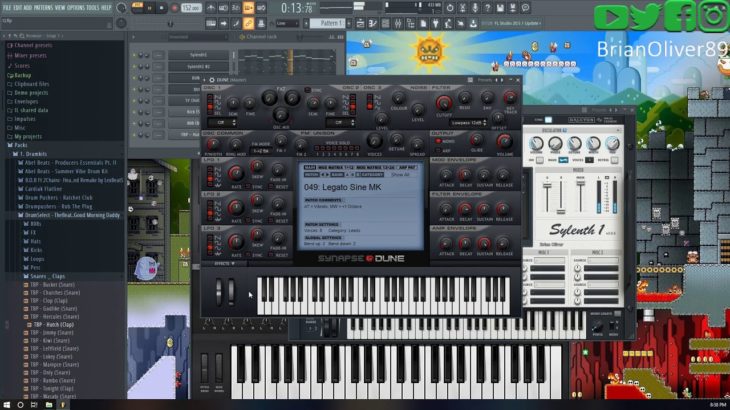Viewport: 730px width, 410px height.
Task: Toggle countdown before recording icon
Action: (x=236, y=8)
